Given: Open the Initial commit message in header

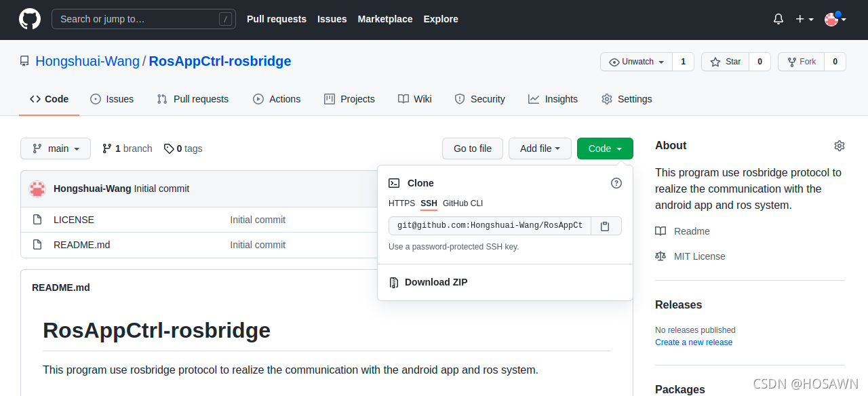Looking at the screenshot, I should coord(162,189).
